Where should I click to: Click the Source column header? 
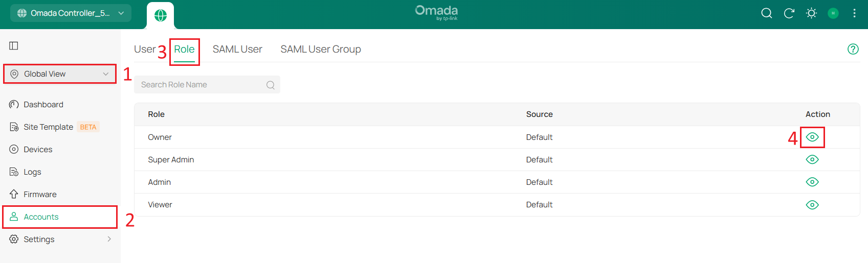tap(539, 114)
